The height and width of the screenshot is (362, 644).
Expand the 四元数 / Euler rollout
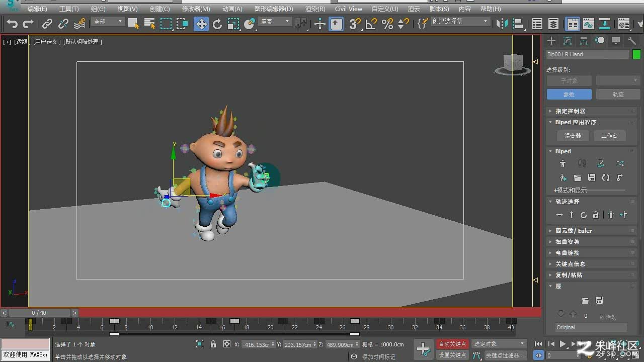tap(592, 231)
